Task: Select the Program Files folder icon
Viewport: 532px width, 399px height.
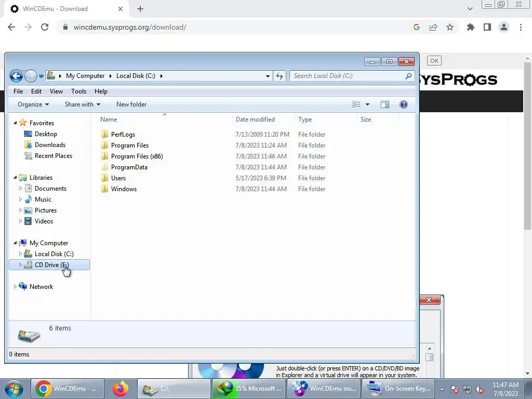Action: (104, 145)
